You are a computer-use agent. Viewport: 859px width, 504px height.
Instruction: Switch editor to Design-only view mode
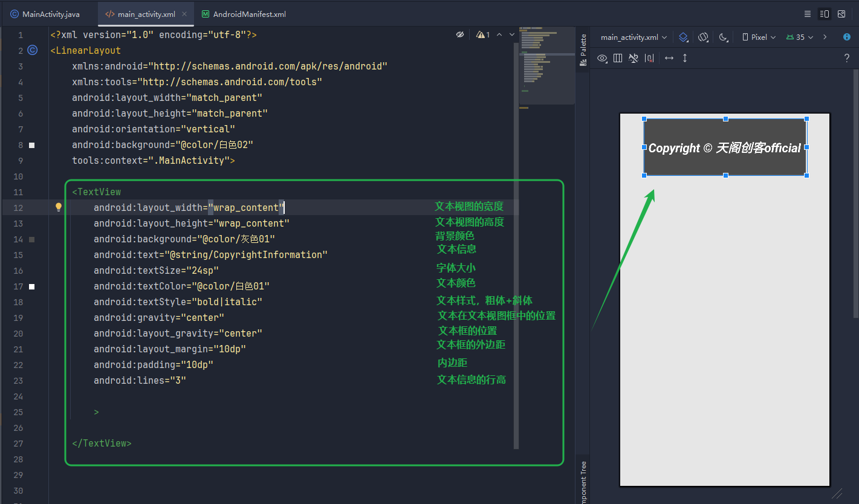[x=841, y=14]
